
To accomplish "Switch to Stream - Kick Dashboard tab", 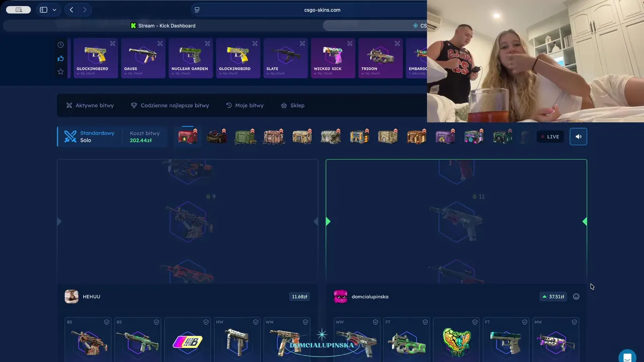I will 163,26.
